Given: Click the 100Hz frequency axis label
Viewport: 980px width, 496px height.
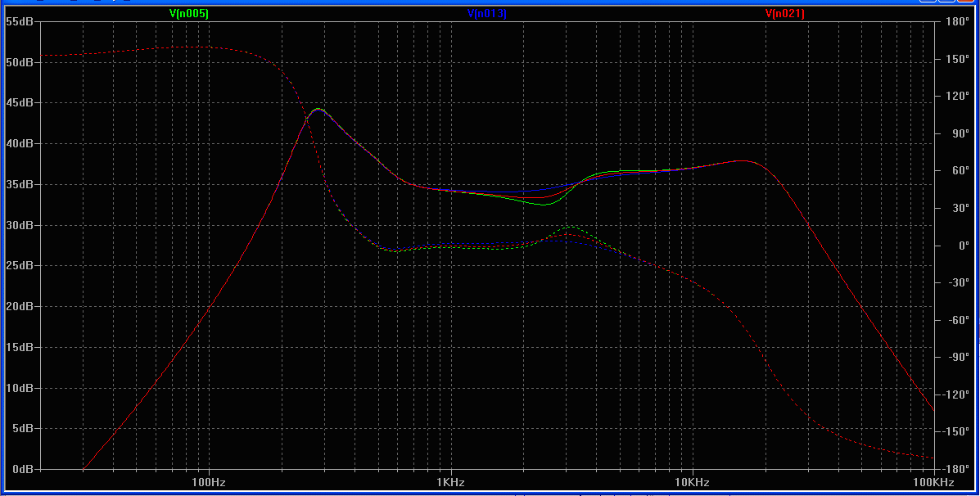Looking at the screenshot, I should pyautogui.click(x=209, y=482).
